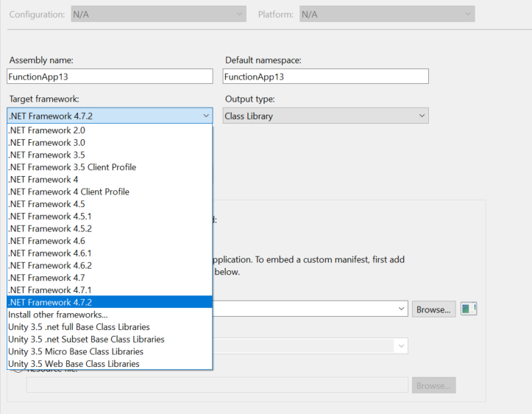Expand the disabled manifest dropdown arrow
The image size is (532, 414).
pyautogui.click(x=401, y=346)
